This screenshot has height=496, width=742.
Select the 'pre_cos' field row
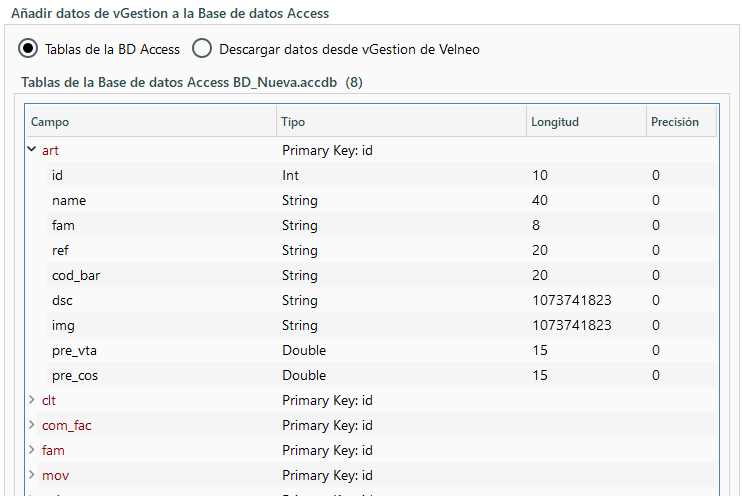pyautogui.click(x=74, y=375)
